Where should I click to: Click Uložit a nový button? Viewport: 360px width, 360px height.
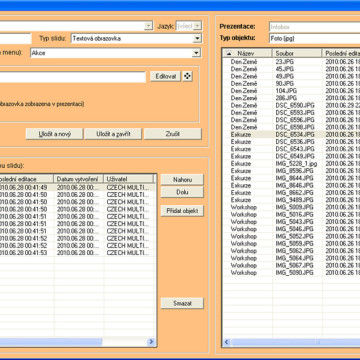coord(54,134)
